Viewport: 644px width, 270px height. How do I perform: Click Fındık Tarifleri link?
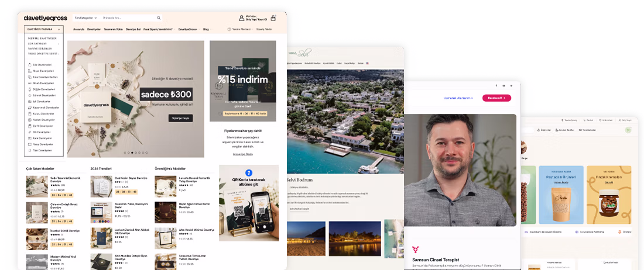pos(565,130)
